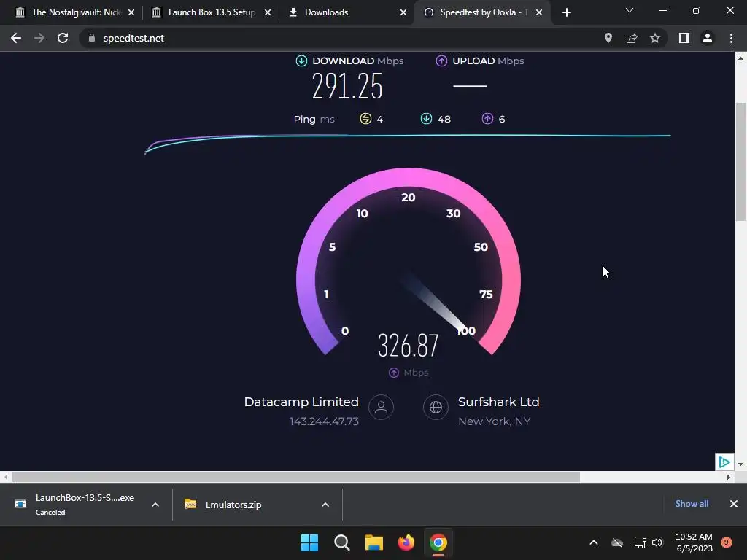
Task: Open the location permission pin icon
Action: pos(608,38)
